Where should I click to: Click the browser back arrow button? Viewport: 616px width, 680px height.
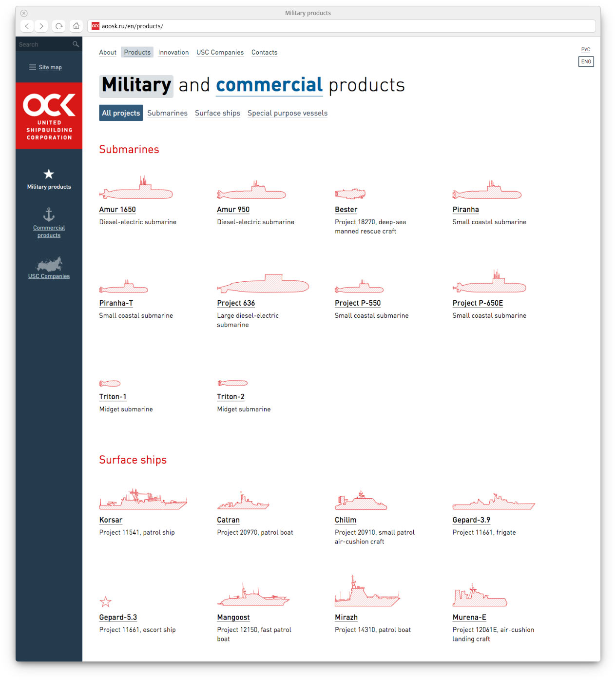click(x=27, y=26)
